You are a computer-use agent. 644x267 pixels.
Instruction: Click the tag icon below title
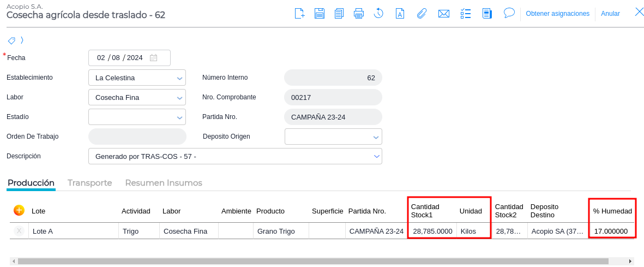(x=11, y=40)
